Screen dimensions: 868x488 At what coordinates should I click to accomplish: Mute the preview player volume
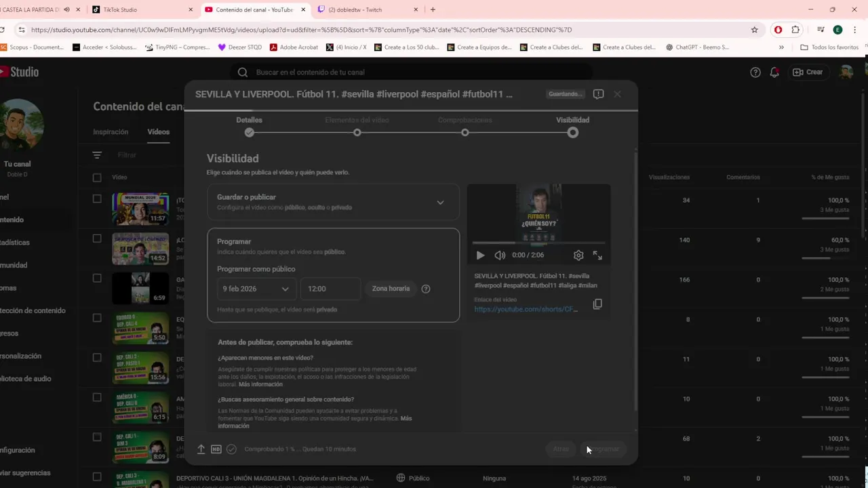pos(500,256)
